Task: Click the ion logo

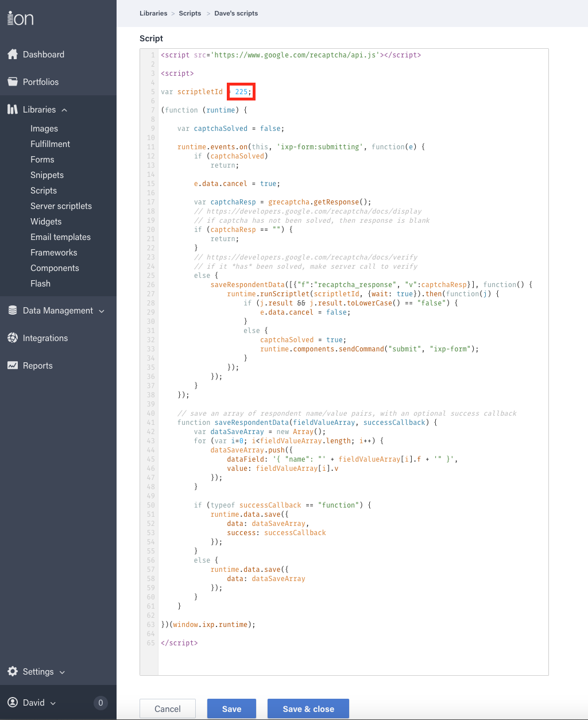Action: (21, 18)
